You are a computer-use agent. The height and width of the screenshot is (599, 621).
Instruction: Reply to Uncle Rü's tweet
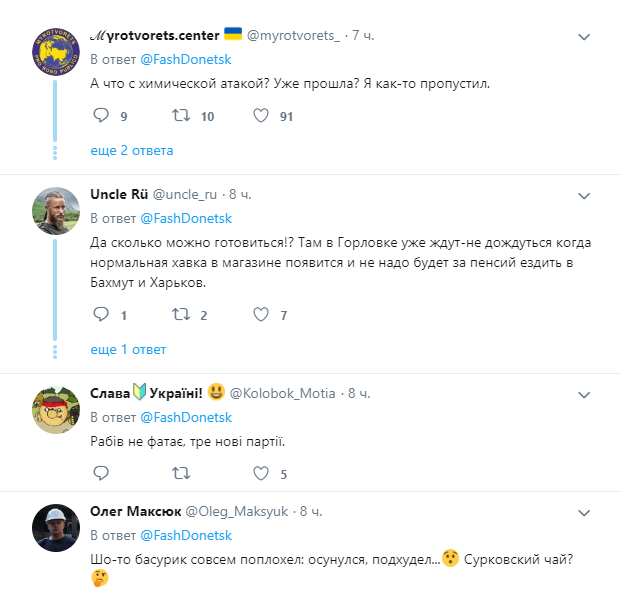(100, 315)
